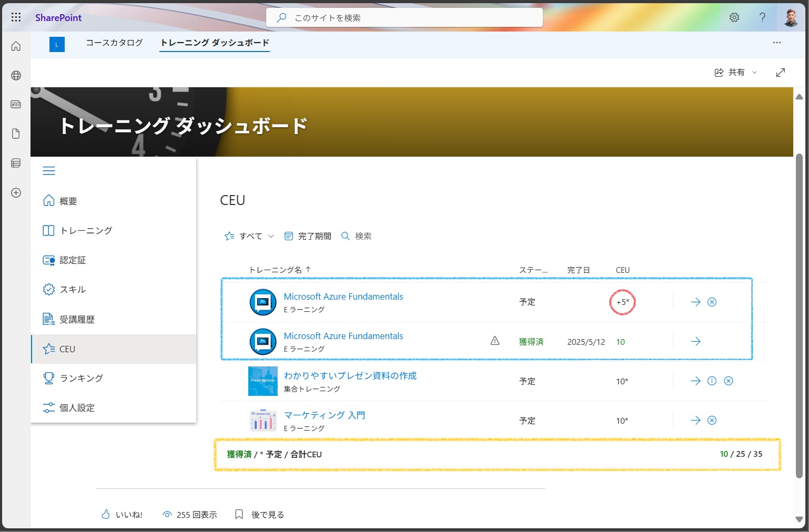Click 後で見る save for later
The height and width of the screenshot is (532, 809).
tap(259, 515)
